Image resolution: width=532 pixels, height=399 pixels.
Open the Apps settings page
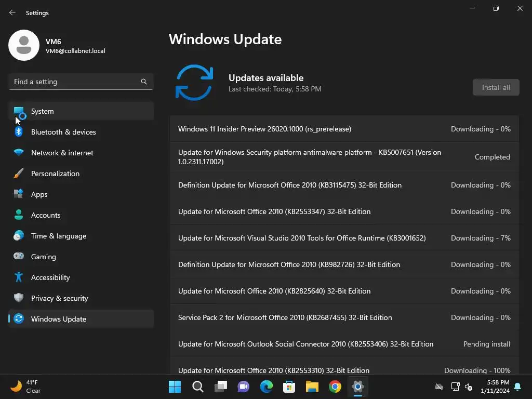point(81,194)
